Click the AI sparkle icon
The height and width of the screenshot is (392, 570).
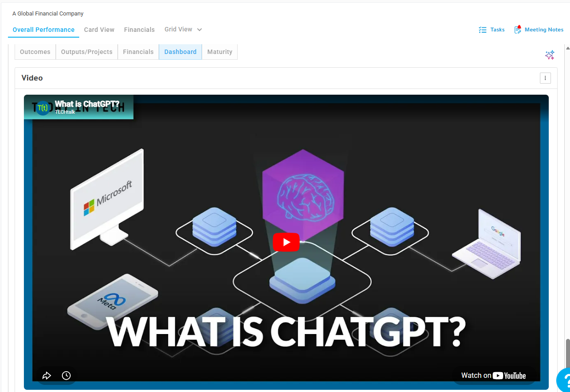pyautogui.click(x=550, y=55)
